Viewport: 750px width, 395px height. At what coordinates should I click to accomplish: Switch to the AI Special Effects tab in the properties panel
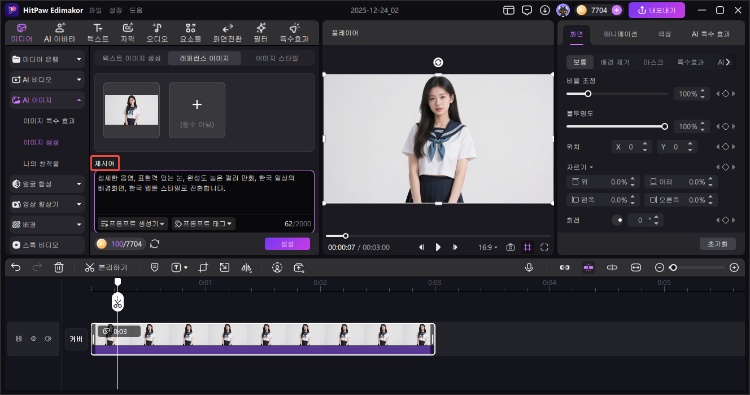pos(710,34)
